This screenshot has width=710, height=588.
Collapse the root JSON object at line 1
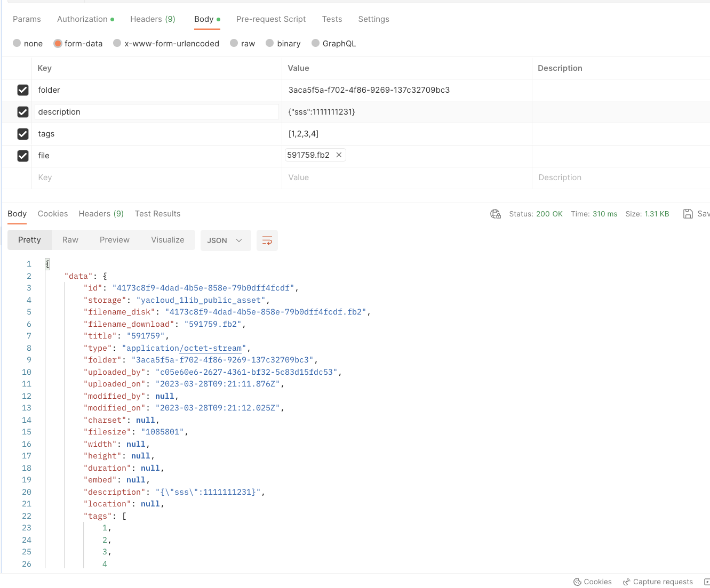tap(47, 263)
